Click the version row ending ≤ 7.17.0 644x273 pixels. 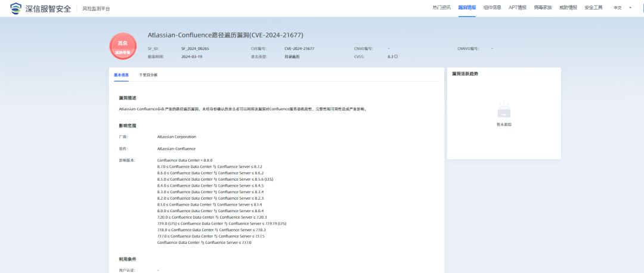204,243
